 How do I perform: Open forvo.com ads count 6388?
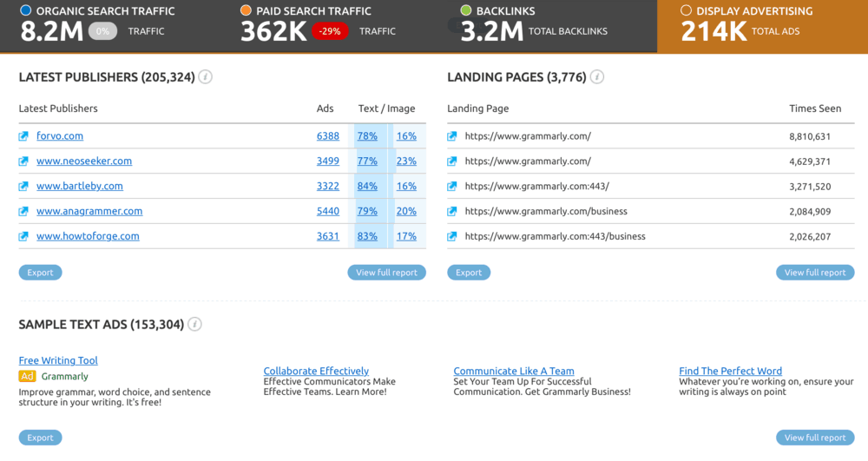coord(328,135)
